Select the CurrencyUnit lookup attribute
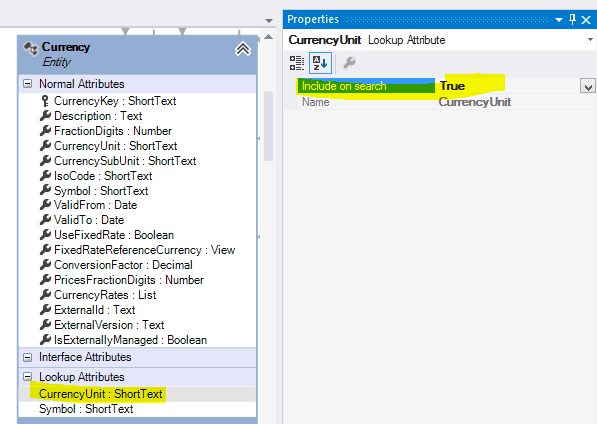Screen dimensions: 597x424 coord(101,394)
